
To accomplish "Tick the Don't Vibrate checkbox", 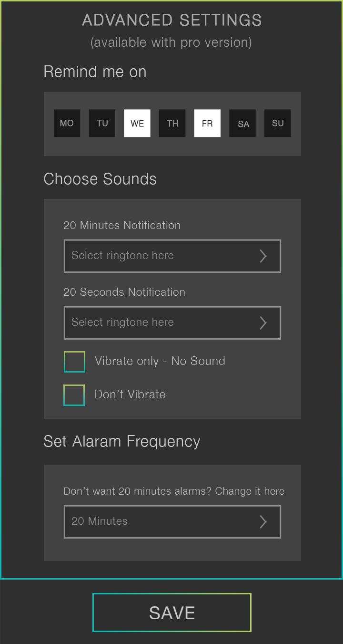I will 74,395.
